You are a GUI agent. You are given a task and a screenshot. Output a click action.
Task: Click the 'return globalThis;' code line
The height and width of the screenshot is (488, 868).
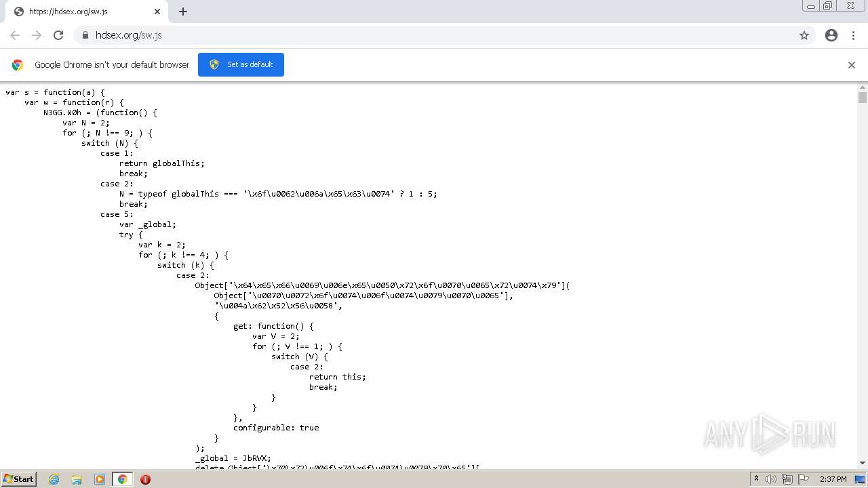pos(161,163)
